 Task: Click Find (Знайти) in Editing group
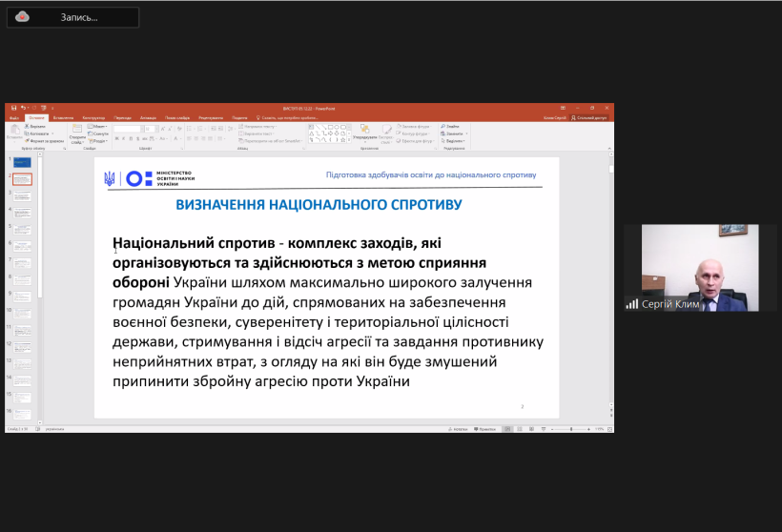(x=450, y=127)
